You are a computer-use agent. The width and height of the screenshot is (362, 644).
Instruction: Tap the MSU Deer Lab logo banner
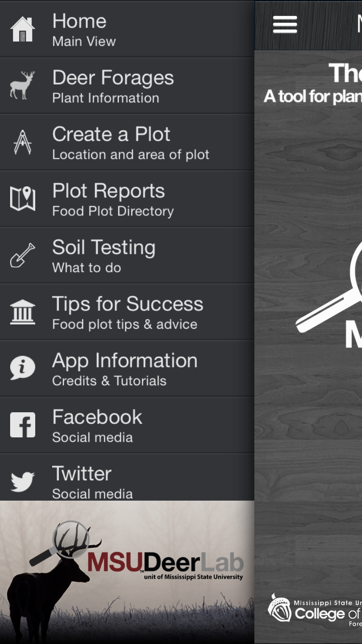point(127,570)
